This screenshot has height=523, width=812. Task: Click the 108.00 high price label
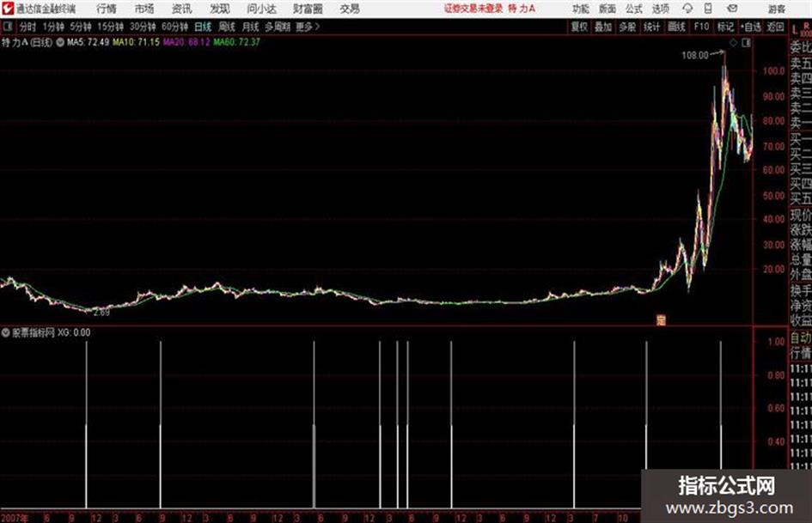click(695, 55)
